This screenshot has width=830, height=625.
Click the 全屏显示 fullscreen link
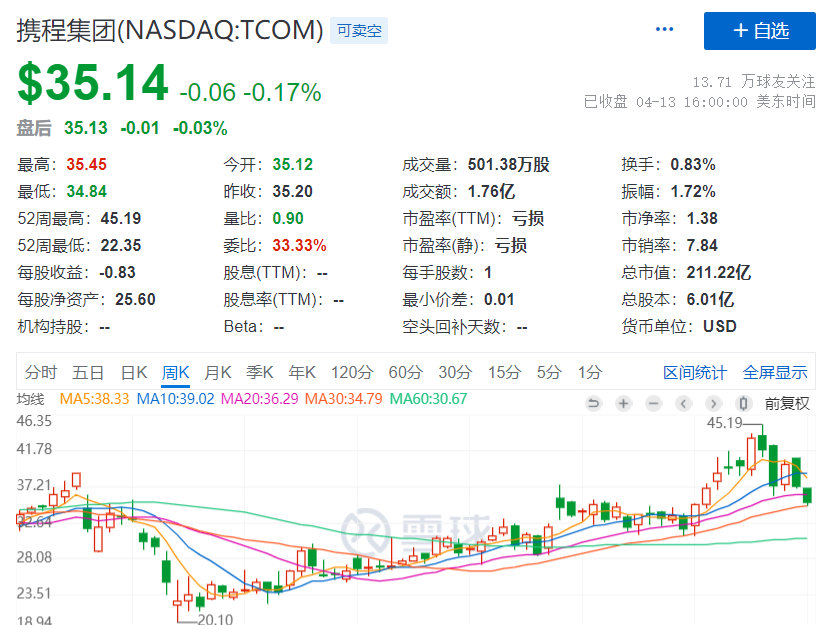[x=775, y=373]
